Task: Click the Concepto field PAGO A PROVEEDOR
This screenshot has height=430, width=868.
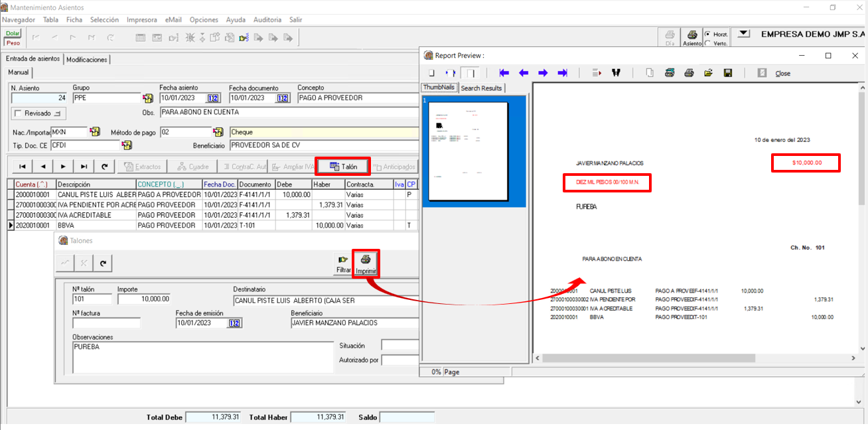Action: pos(358,98)
